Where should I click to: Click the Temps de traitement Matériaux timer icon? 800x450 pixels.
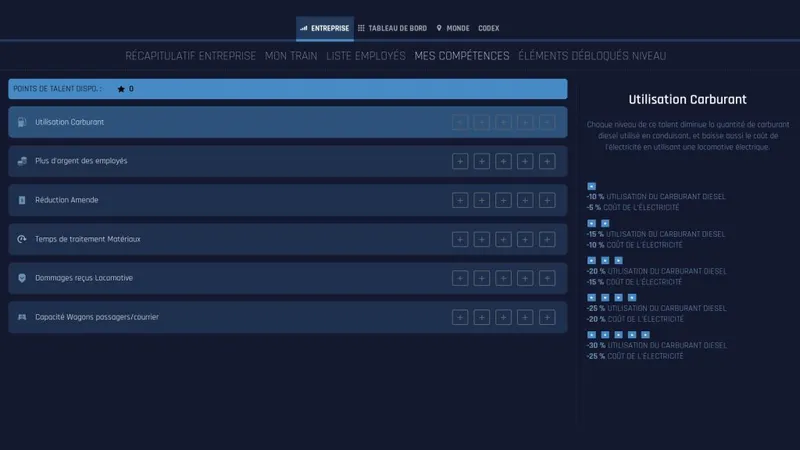22,239
